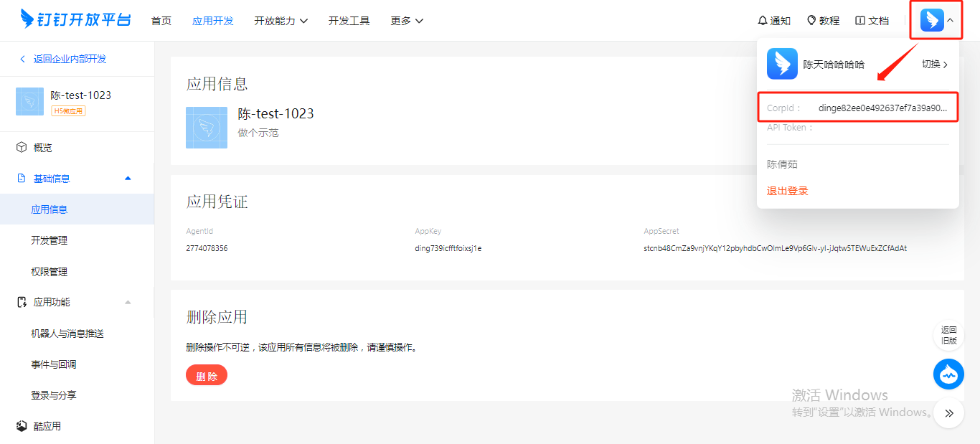Click the 返回旧版 floating button
The width and height of the screenshot is (980, 444).
949,335
